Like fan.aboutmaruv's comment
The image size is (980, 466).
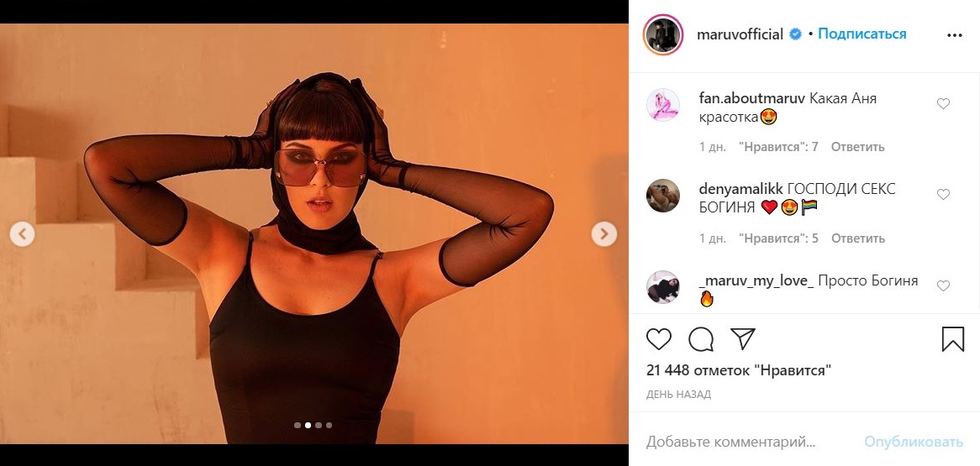click(943, 104)
